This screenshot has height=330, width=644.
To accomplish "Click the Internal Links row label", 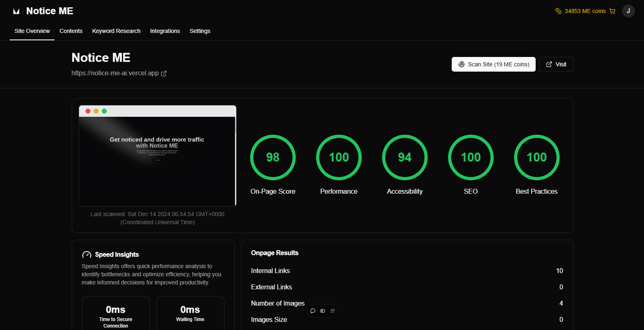I will click(x=270, y=271).
